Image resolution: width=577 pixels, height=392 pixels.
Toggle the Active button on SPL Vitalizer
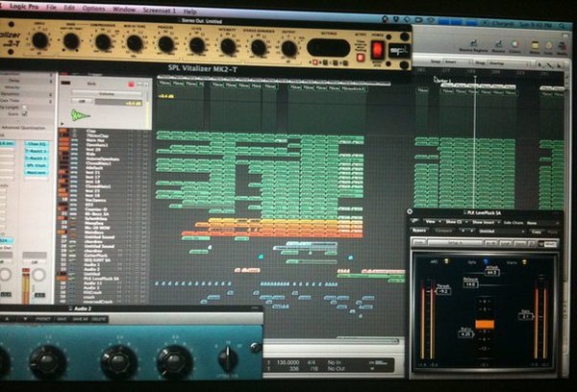point(361,57)
